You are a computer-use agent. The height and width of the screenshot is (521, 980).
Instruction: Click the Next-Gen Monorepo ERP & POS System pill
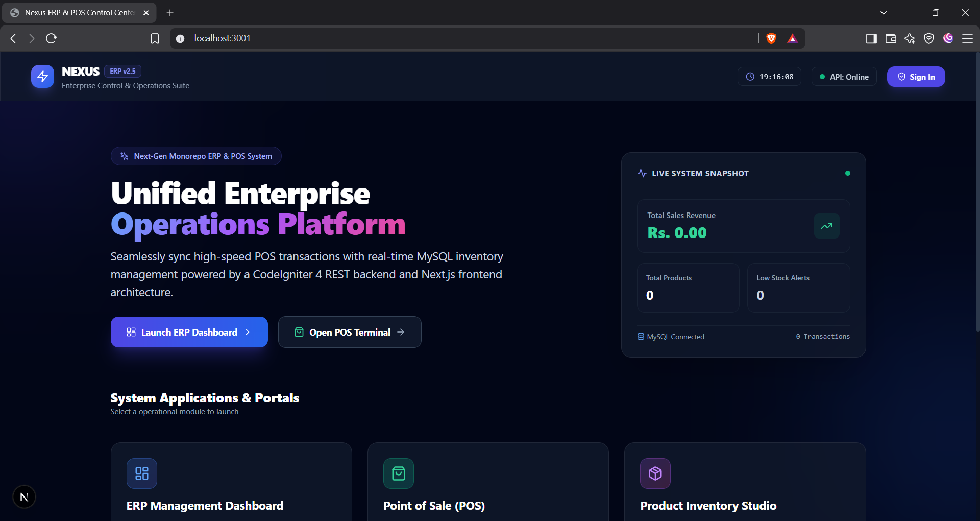pyautogui.click(x=196, y=156)
